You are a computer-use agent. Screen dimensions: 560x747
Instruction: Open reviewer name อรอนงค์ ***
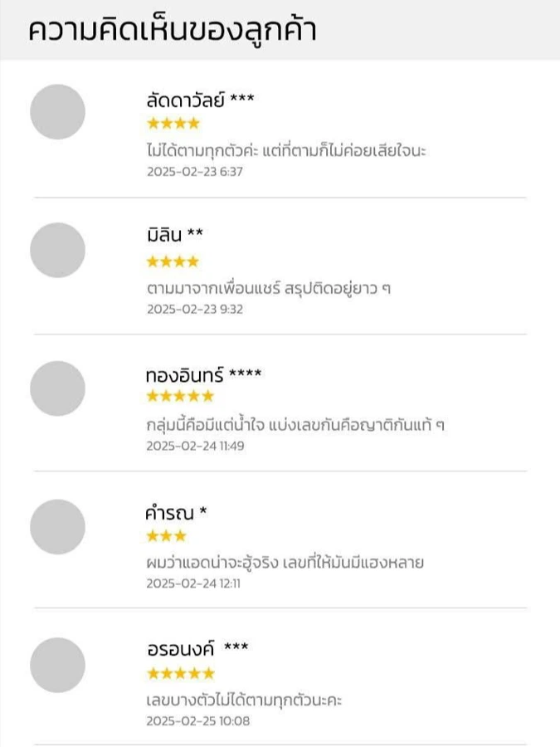[197, 648]
